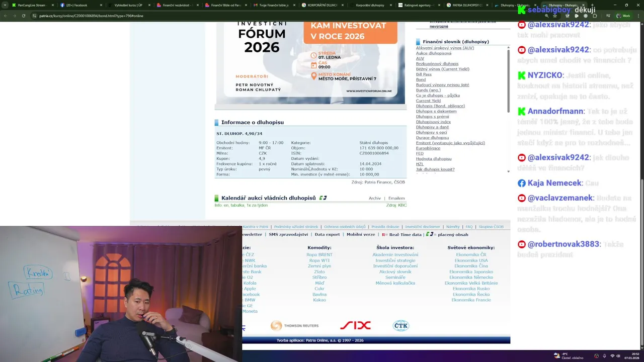Click the ISIN value CZ0001006894
The width and height of the screenshot is (644, 362).
click(374, 153)
